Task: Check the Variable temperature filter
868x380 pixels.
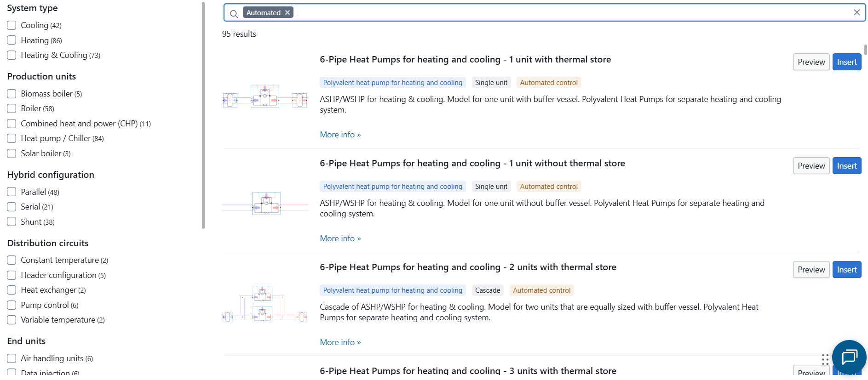Action: pos(11,320)
